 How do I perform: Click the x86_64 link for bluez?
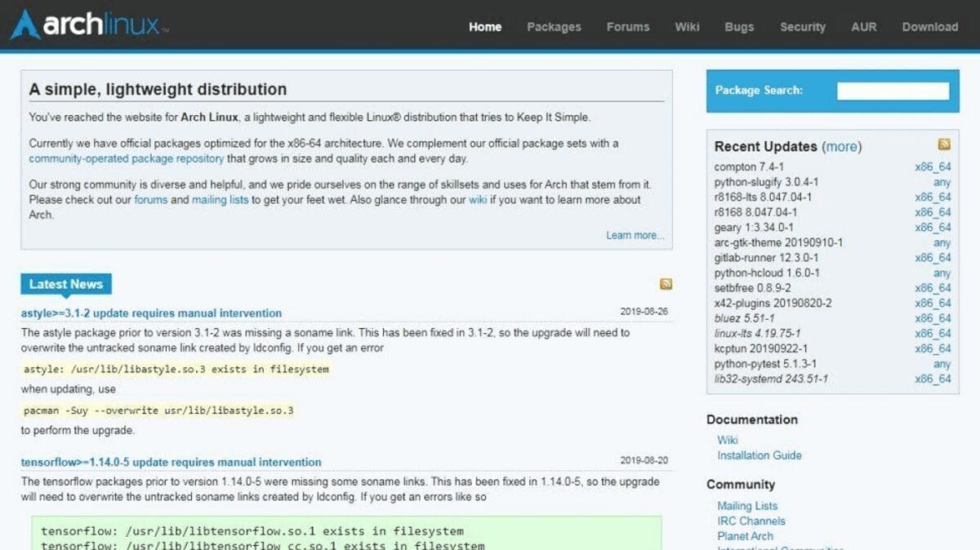pos(933,318)
